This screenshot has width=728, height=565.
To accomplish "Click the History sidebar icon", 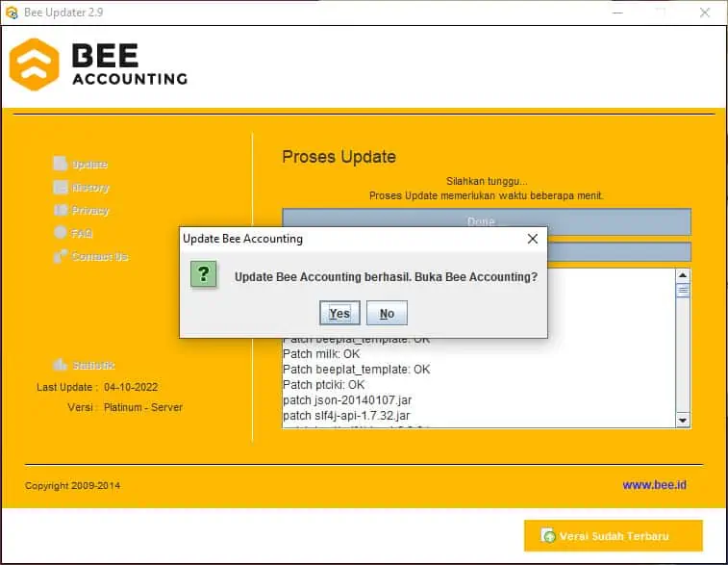I will coord(61,187).
